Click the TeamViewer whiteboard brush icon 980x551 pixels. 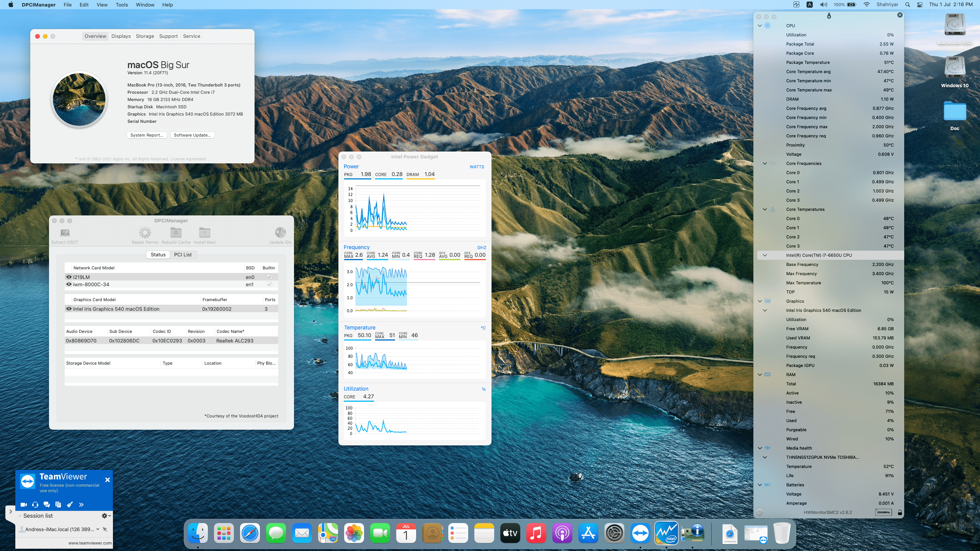coord(70,505)
